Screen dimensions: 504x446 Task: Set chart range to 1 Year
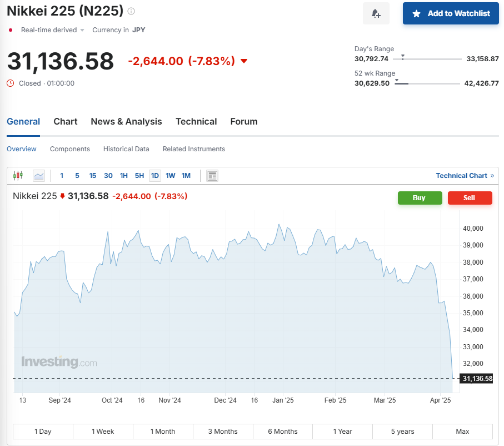[x=343, y=432]
